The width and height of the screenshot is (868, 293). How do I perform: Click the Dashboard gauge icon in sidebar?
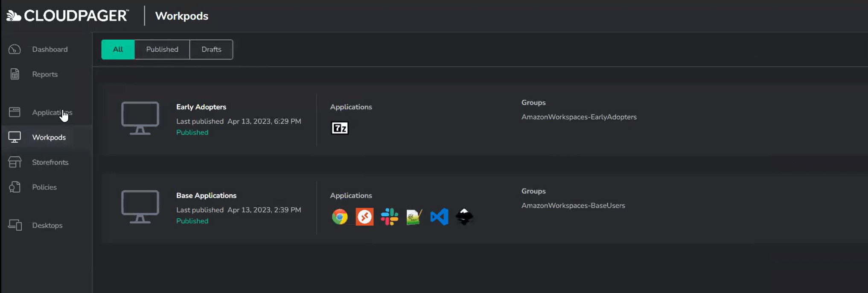[15, 49]
